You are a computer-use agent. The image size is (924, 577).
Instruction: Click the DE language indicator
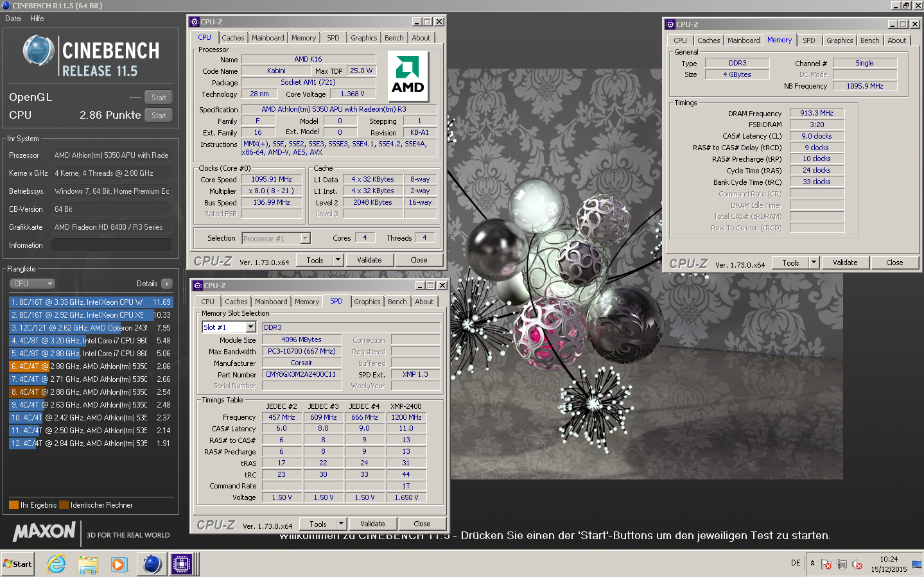tap(796, 563)
